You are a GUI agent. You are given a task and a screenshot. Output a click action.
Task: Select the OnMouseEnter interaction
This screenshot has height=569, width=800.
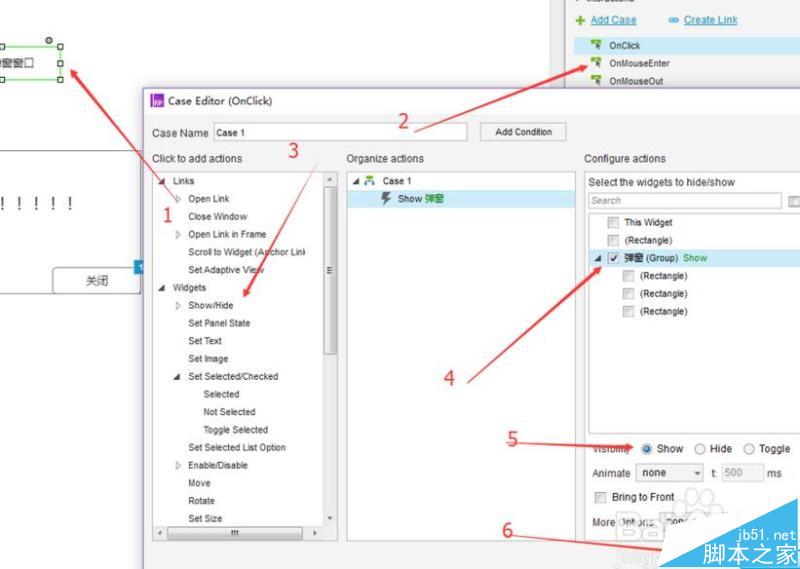(639, 63)
